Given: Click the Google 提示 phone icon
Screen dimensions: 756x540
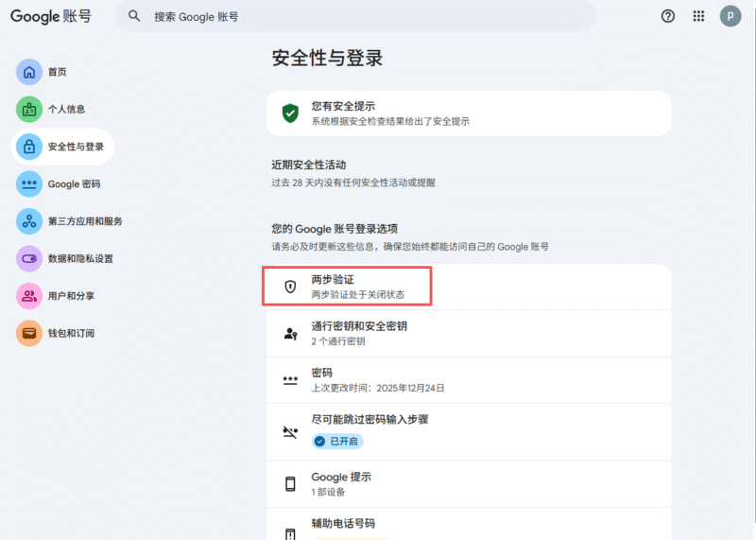Looking at the screenshot, I should pos(290,484).
